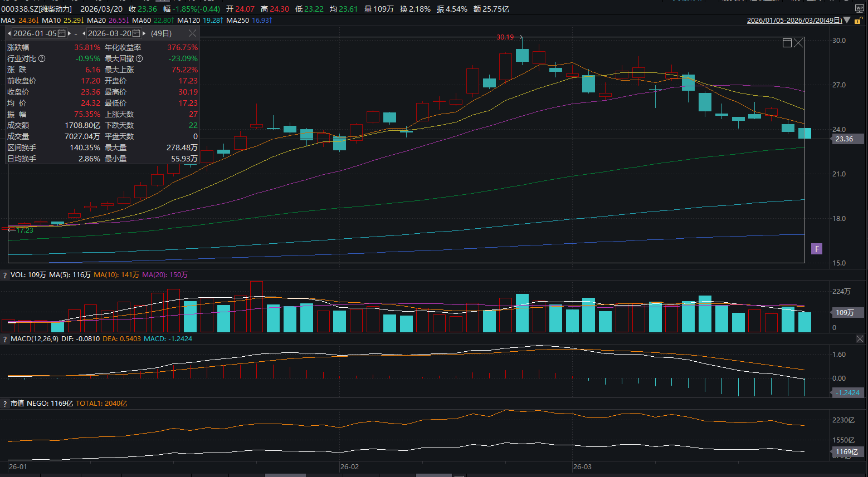868x477 pixels.
Task: Open the date range dropdown triangle
Action: pos(847,21)
